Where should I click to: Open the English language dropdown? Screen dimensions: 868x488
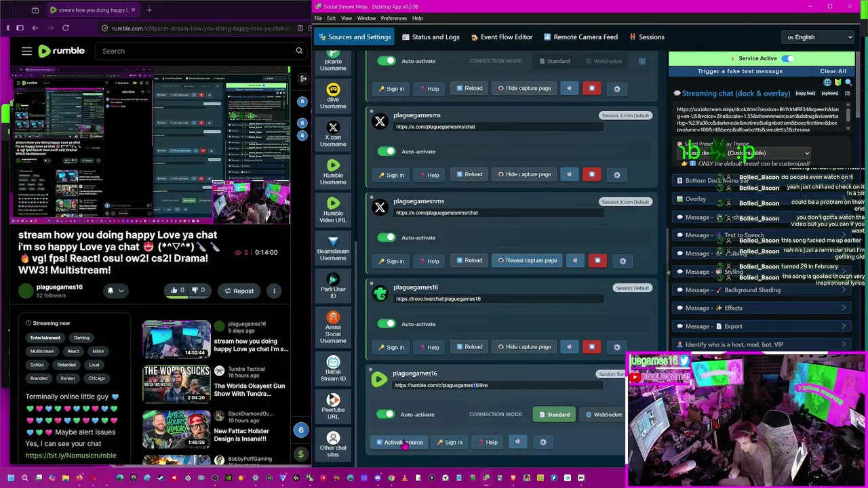pos(818,37)
